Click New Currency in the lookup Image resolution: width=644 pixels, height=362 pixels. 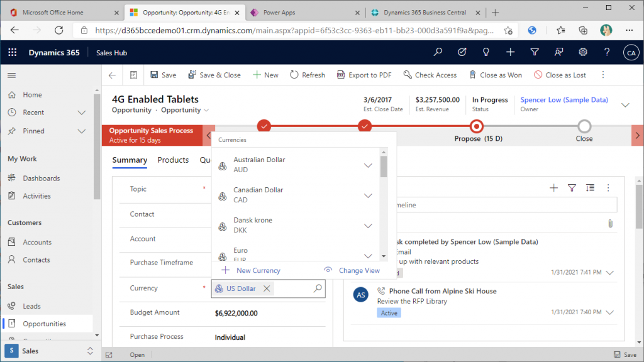pos(251,270)
